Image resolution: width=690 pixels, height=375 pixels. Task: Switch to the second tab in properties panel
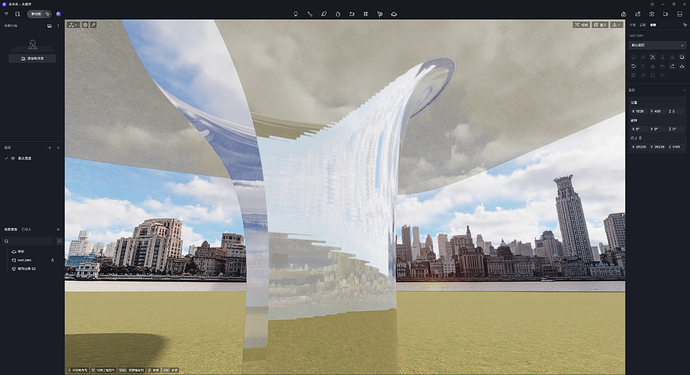coord(643,25)
